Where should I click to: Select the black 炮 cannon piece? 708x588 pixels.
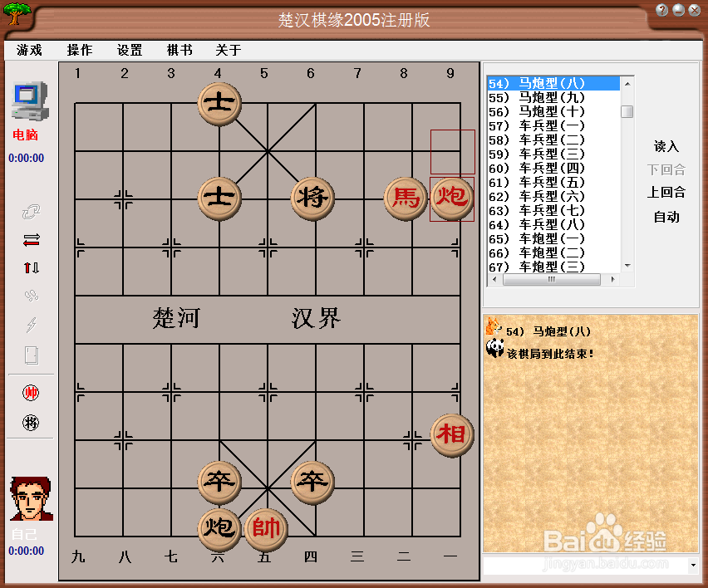pos(219,529)
